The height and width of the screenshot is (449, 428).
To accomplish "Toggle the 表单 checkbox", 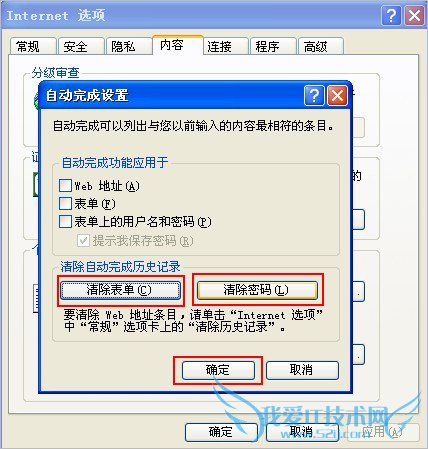I will pyautogui.click(x=65, y=203).
